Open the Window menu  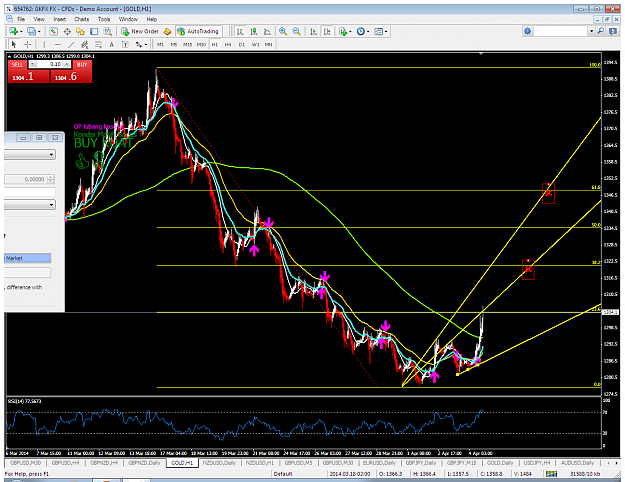point(128,19)
